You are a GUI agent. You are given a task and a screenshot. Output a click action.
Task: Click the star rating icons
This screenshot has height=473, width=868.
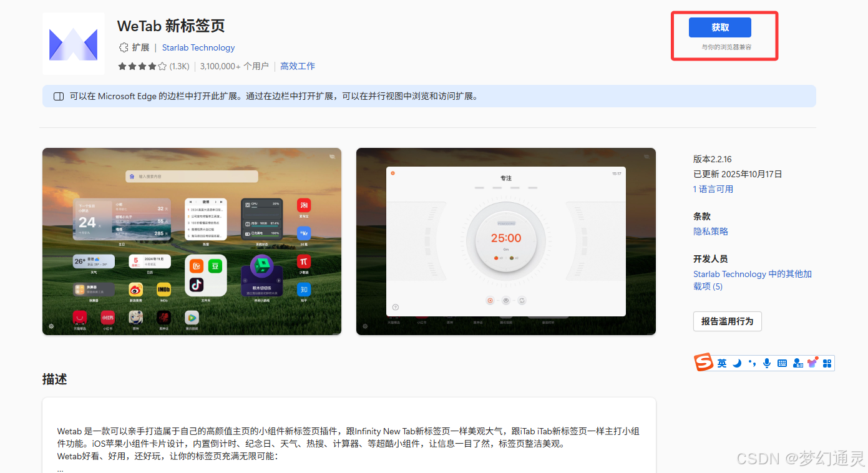[142, 66]
